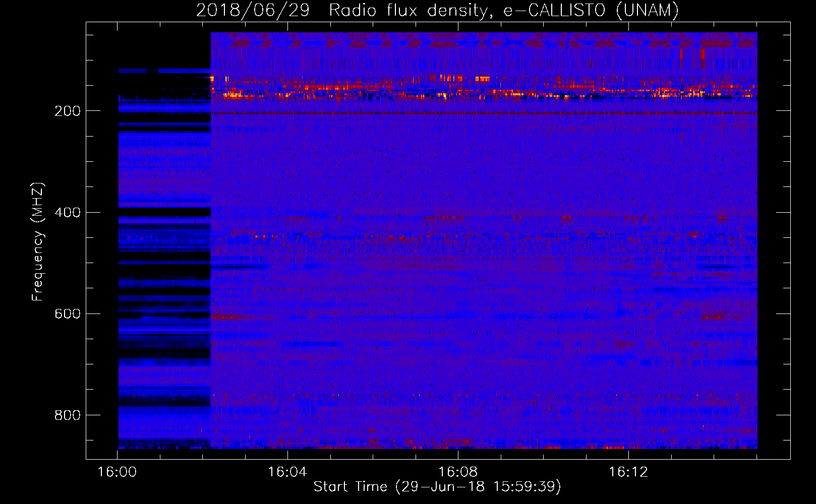Click the 'Start Time (29-Jun-18 15:59:39)' axis label
Screen dimensions: 816x504
coord(437,487)
